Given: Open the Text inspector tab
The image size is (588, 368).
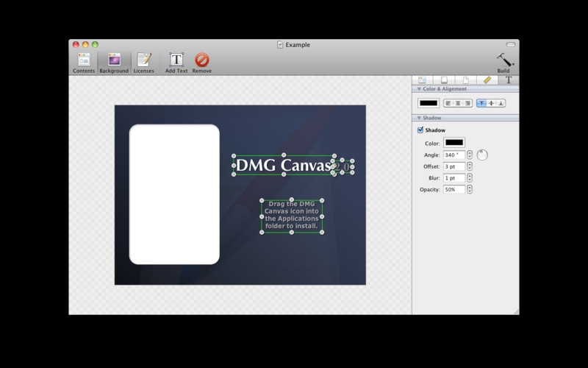Looking at the screenshot, I should click(x=508, y=79).
